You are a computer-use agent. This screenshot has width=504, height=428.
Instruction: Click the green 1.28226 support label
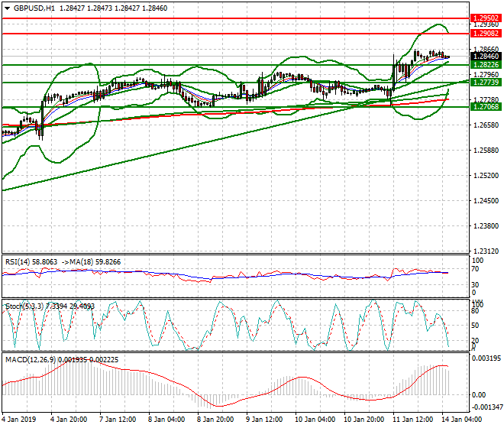click(x=486, y=65)
